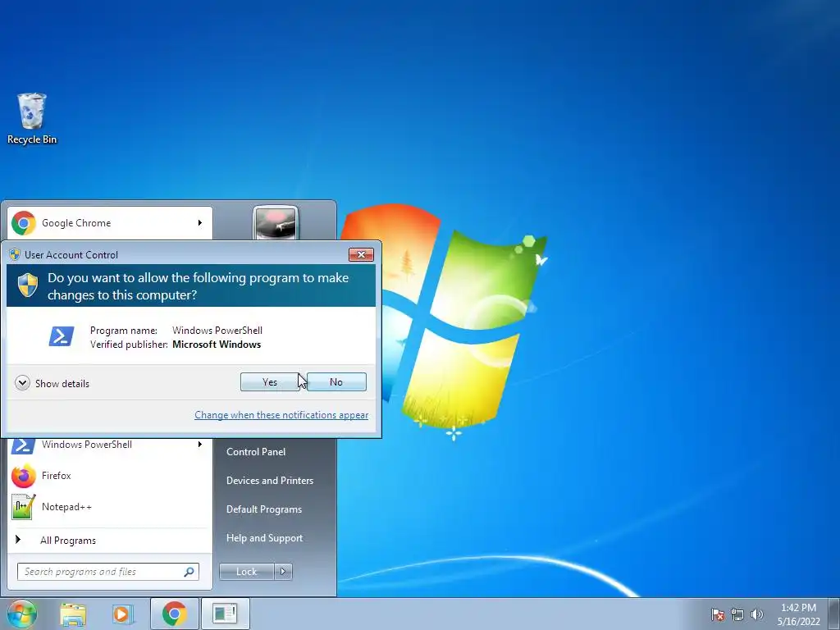Open the shutdown options arrow beside Lock
Screen dimensions: 840x630
[x=283, y=572]
